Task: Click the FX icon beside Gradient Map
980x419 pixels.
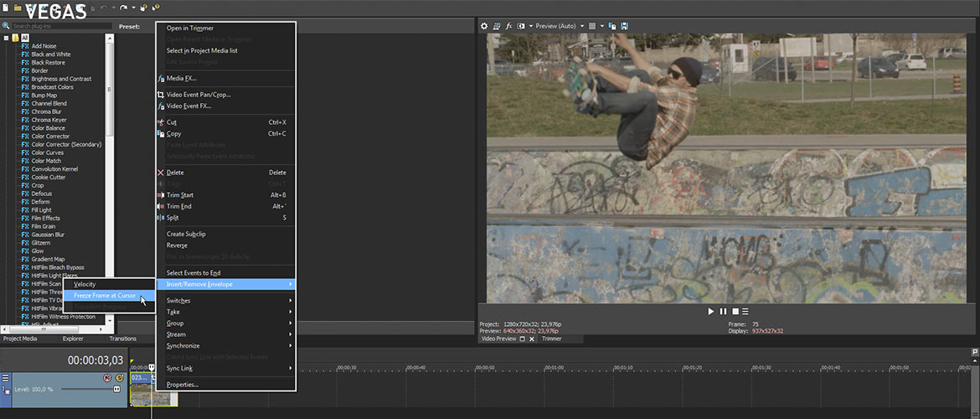Action: [26, 259]
